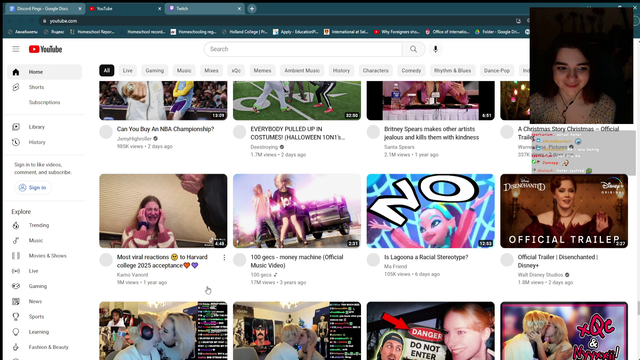This screenshot has height=360, width=640.
Task: Open Kamo Vanord channel link
Action: 132,275
